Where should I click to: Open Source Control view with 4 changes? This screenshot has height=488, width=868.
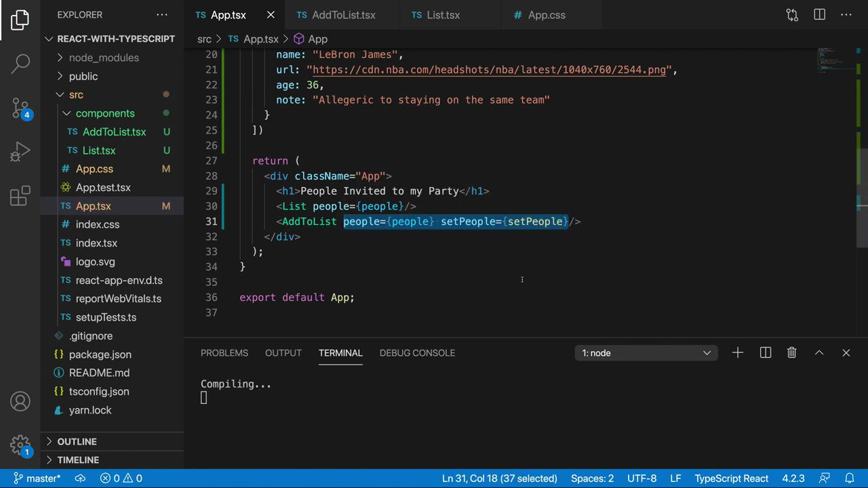[x=20, y=108]
